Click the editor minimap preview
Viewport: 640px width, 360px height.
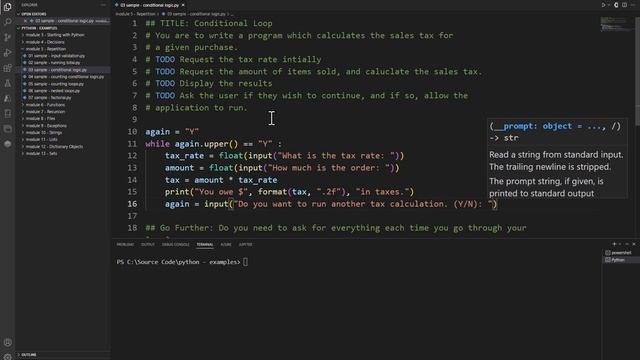615,24
